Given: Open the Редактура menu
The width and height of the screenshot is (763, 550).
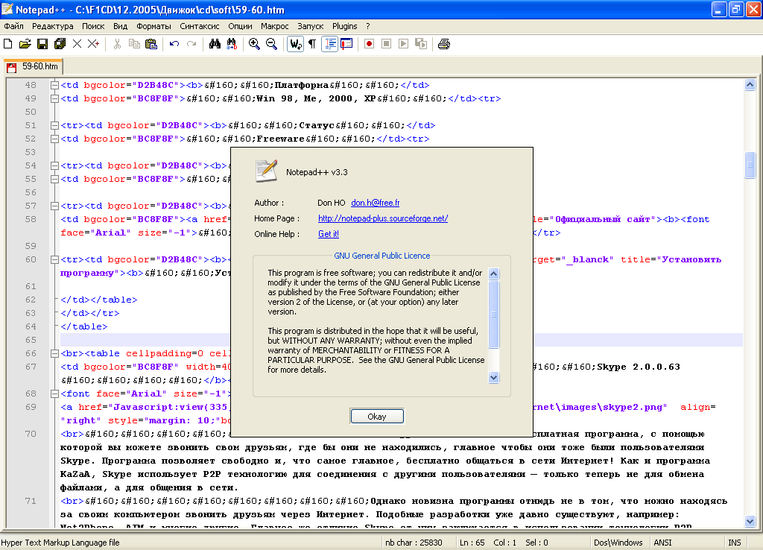Looking at the screenshot, I should [53, 26].
